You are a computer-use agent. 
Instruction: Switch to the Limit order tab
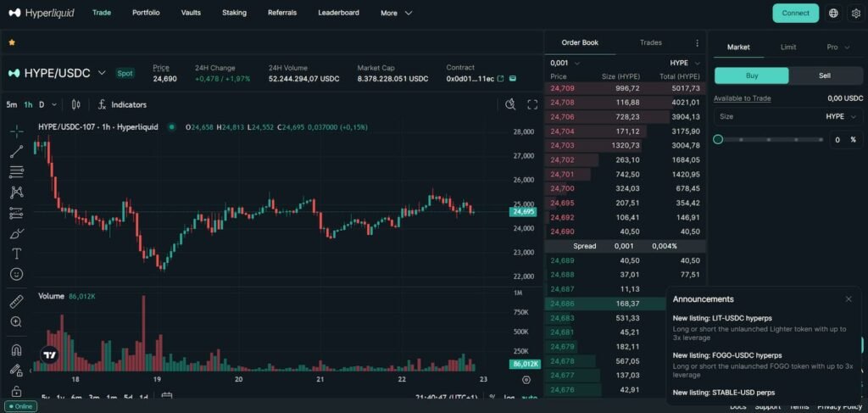click(787, 47)
